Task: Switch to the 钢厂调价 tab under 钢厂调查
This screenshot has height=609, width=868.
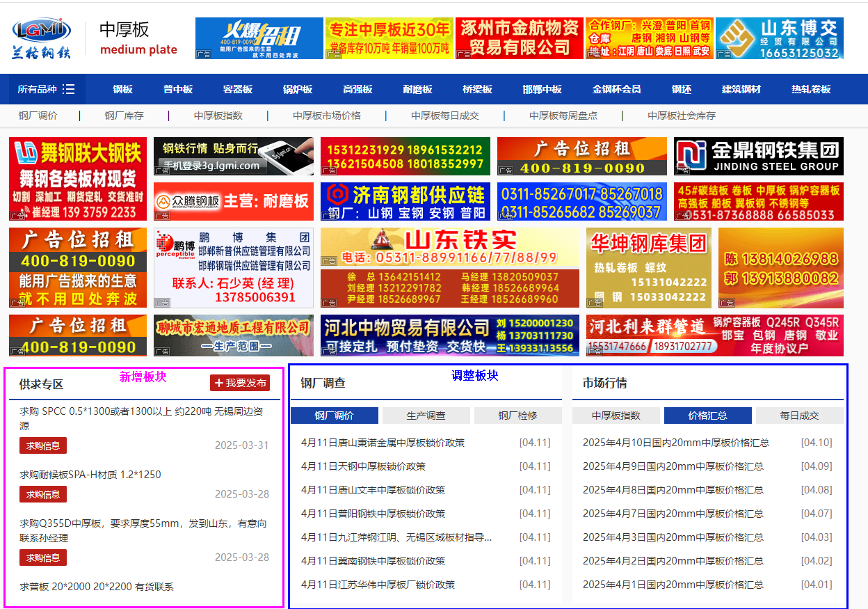Action: click(x=335, y=416)
